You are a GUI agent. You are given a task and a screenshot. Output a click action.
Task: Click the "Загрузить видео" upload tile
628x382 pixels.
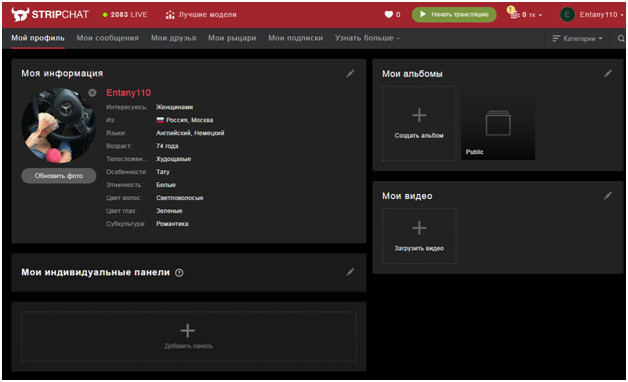[419, 236]
